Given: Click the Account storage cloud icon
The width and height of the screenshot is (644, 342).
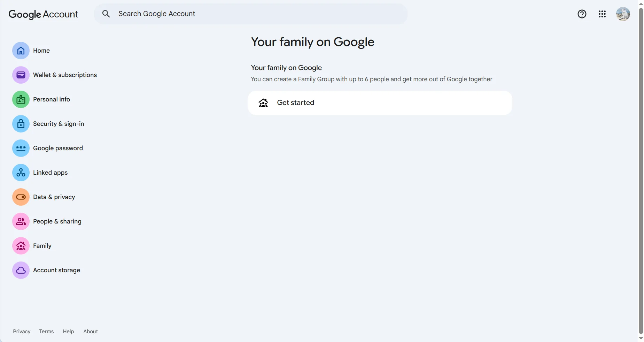Looking at the screenshot, I should click(21, 270).
